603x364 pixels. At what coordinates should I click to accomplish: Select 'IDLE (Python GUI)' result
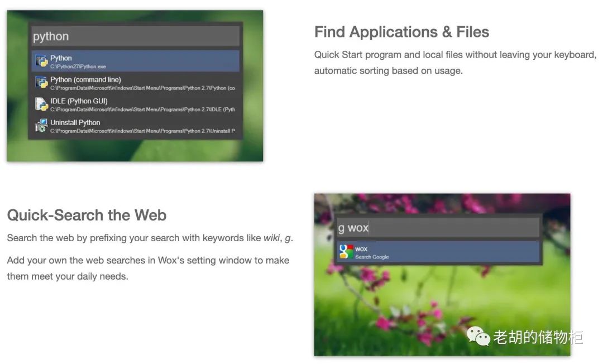point(135,104)
